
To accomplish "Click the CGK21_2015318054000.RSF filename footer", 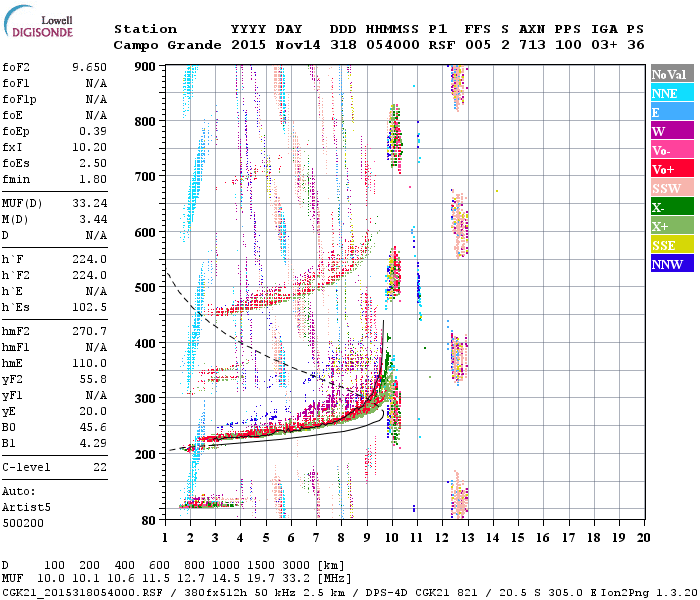I will [x=82, y=592].
